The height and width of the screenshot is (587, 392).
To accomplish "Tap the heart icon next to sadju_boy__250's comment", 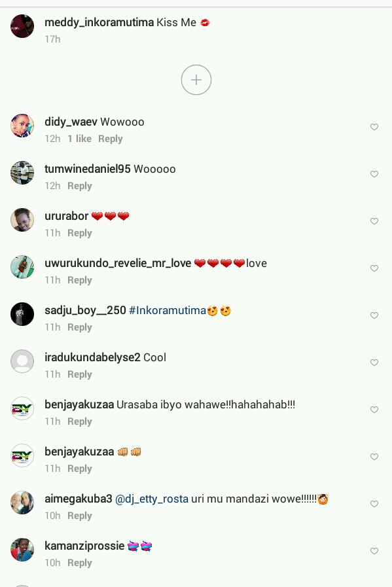I will pyautogui.click(x=374, y=315).
